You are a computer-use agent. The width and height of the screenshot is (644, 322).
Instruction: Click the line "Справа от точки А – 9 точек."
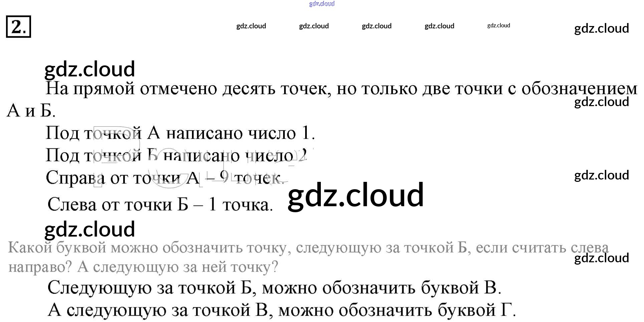[x=165, y=178]
